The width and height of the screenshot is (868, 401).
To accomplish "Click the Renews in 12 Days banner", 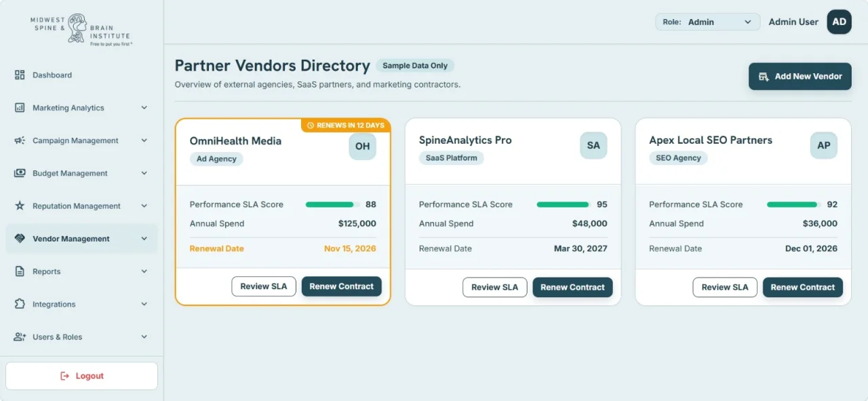I will coord(346,126).
